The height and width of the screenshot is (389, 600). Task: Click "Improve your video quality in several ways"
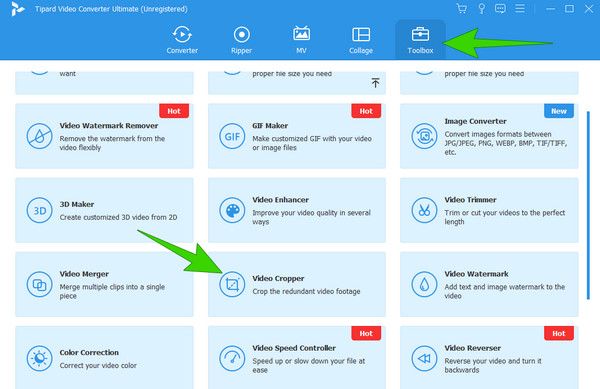pyautogui.click(x=311, y=217)
